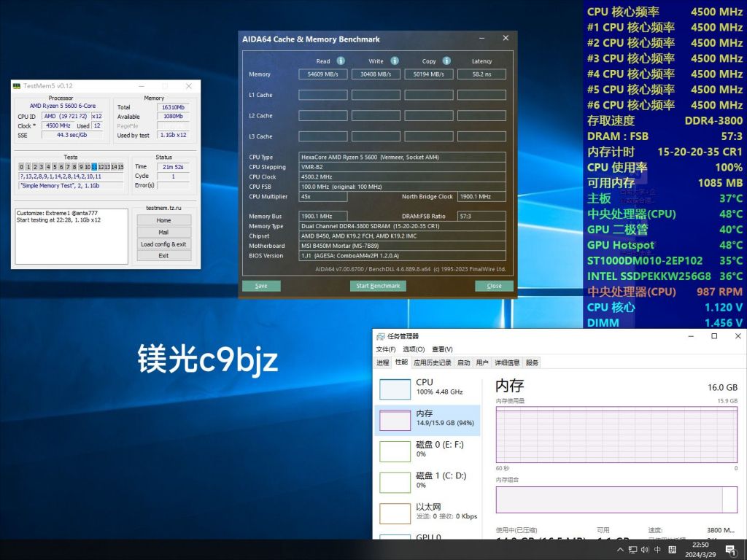Click the 中 input method indicator in tray
This screenshot has height=560, width=747.
coord(657,550)
